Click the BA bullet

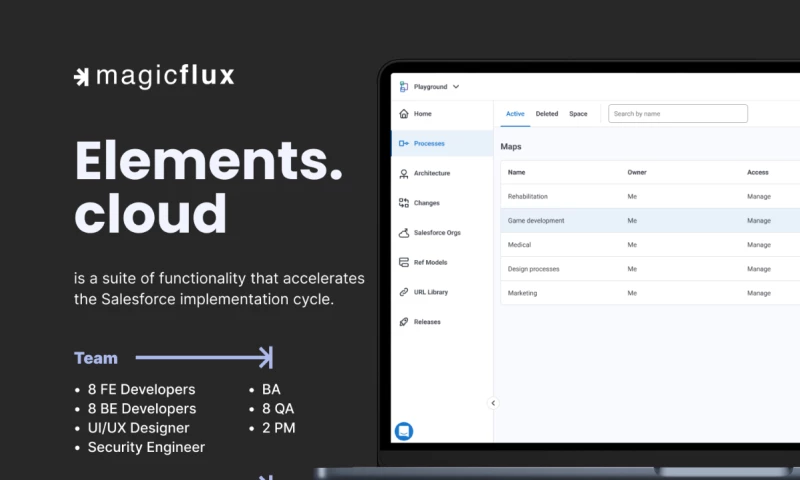(271, 389)
